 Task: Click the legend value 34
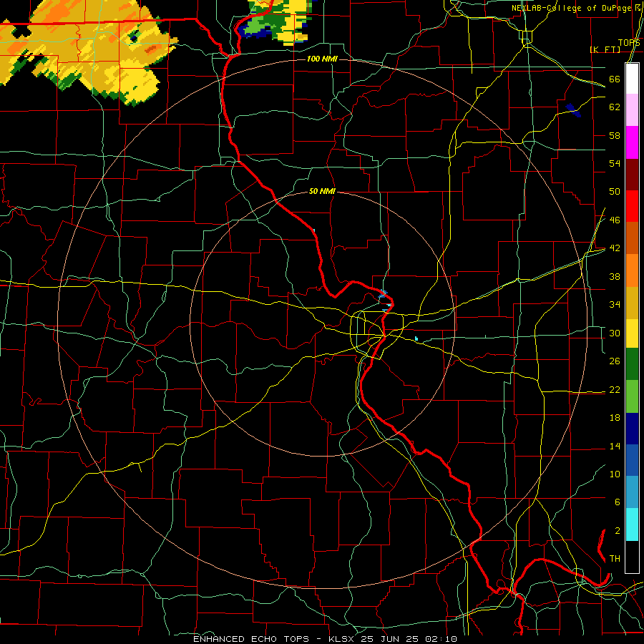tap(615, 305)
